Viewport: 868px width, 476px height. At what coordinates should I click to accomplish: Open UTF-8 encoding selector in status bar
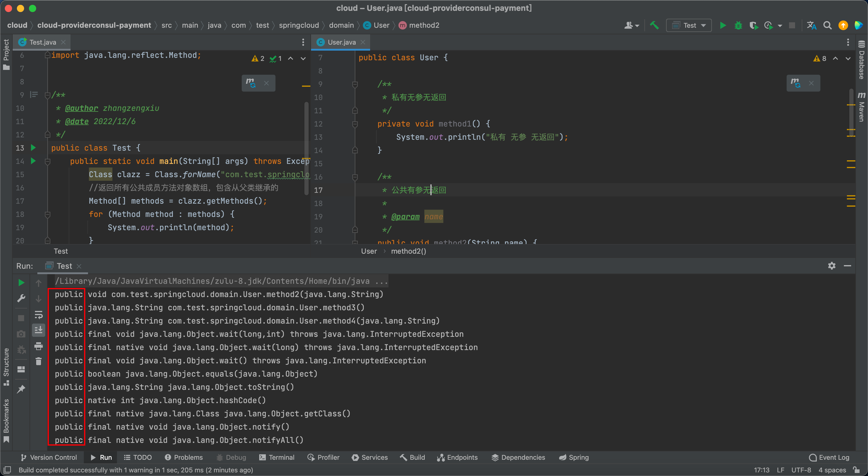(x=801, y=470)
